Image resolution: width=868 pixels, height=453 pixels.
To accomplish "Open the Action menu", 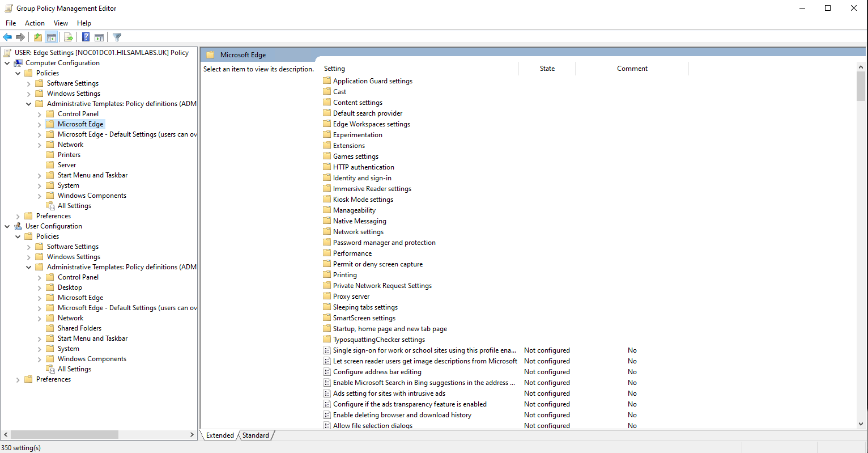I will (35, 23).
